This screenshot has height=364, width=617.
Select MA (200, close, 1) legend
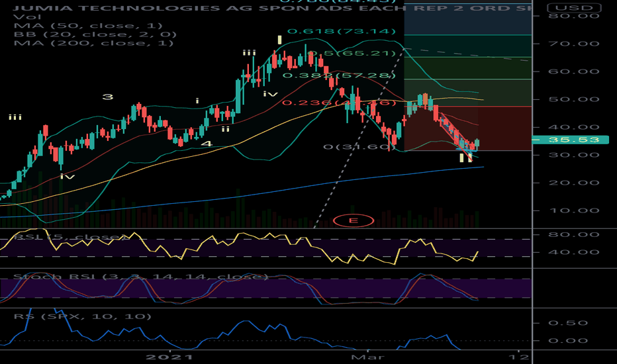coord(93,43)
